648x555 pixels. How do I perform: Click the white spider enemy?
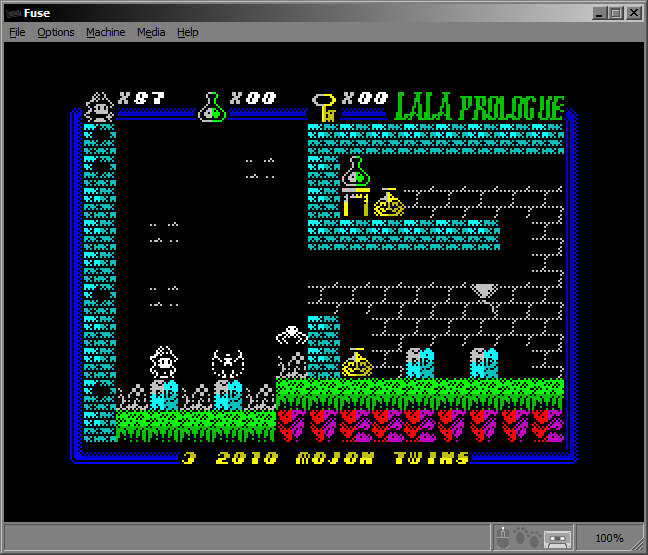tap(292, 335)
